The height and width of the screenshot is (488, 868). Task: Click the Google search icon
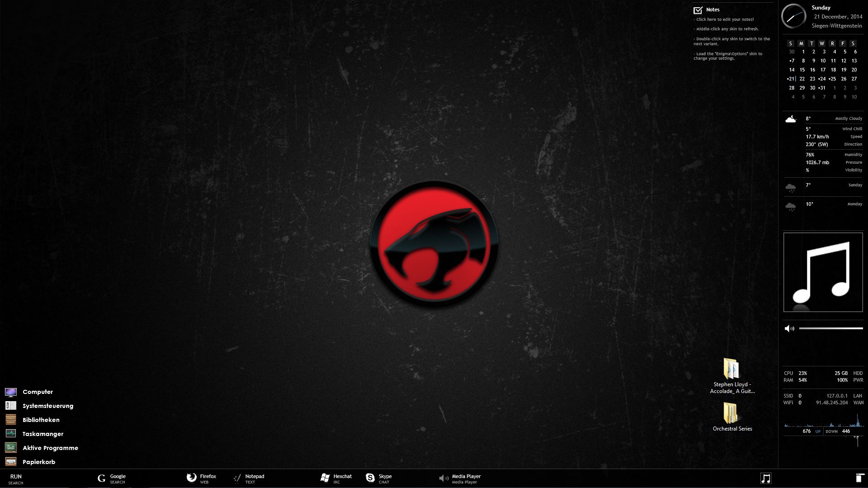point(101,479)
